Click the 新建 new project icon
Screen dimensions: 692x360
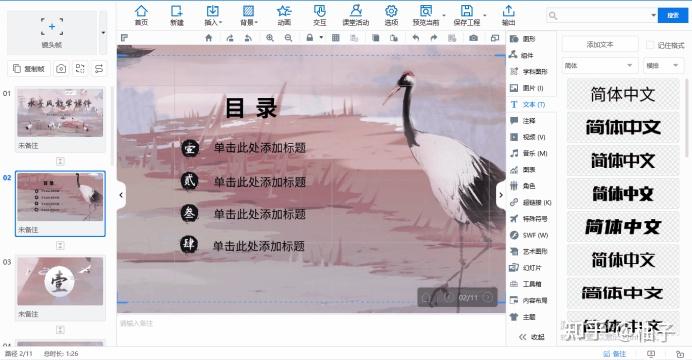pyautogui.click(x=177, y=11)
